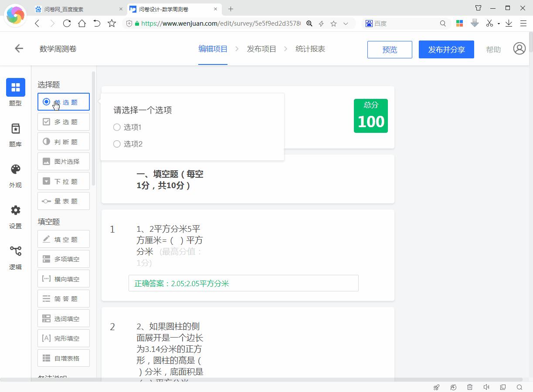Open the 外观 panel in sidebar
Image resolution: width=533 pixels, height=392 pixels.
pos(15,175)
